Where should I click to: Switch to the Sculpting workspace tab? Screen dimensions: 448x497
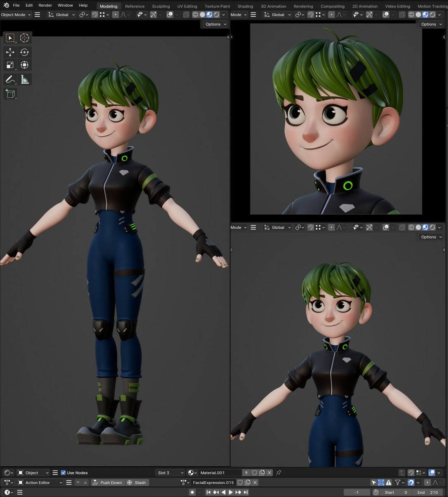(x=161, y=6)
